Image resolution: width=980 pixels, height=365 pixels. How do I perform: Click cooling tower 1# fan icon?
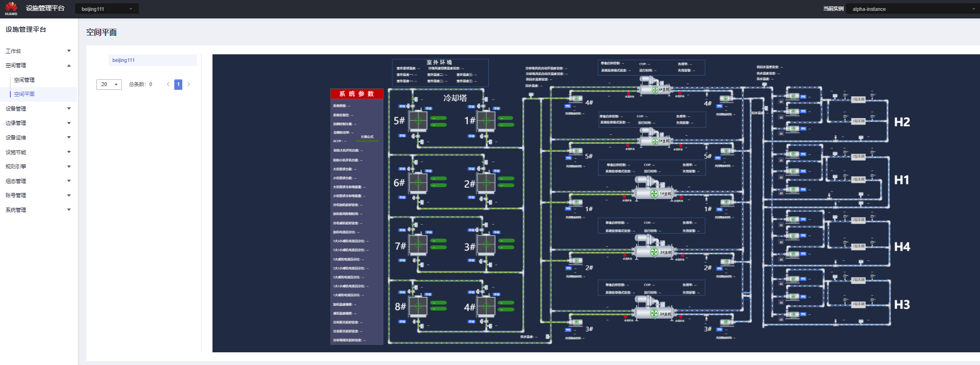tap(486, 121)
